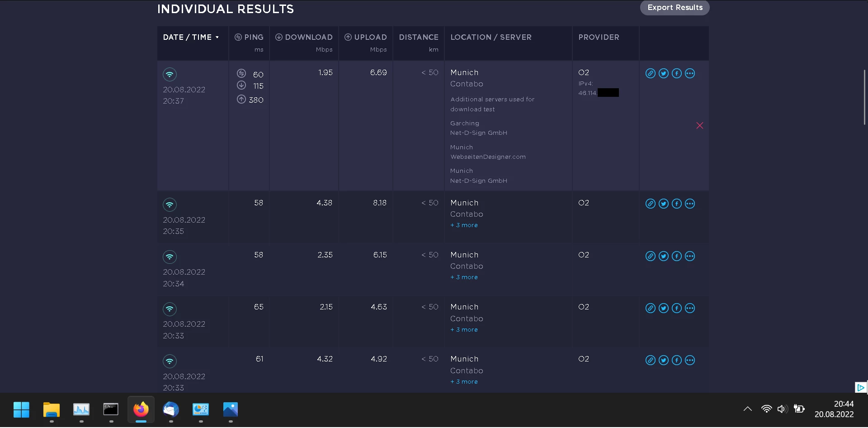
Task: Open more options for the 20:34 result
Action: tap(689, 256)
